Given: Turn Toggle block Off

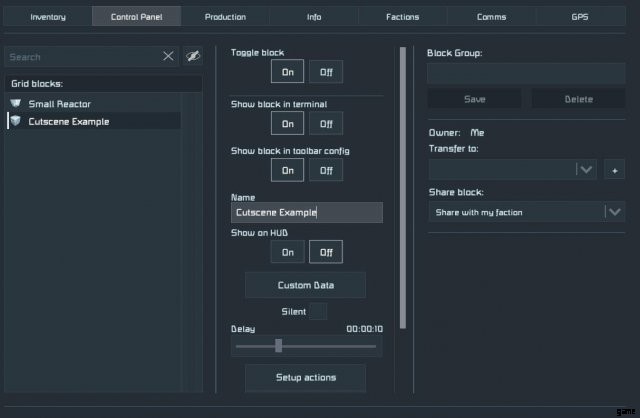Looking at the screenshot, I should point(325,71).
